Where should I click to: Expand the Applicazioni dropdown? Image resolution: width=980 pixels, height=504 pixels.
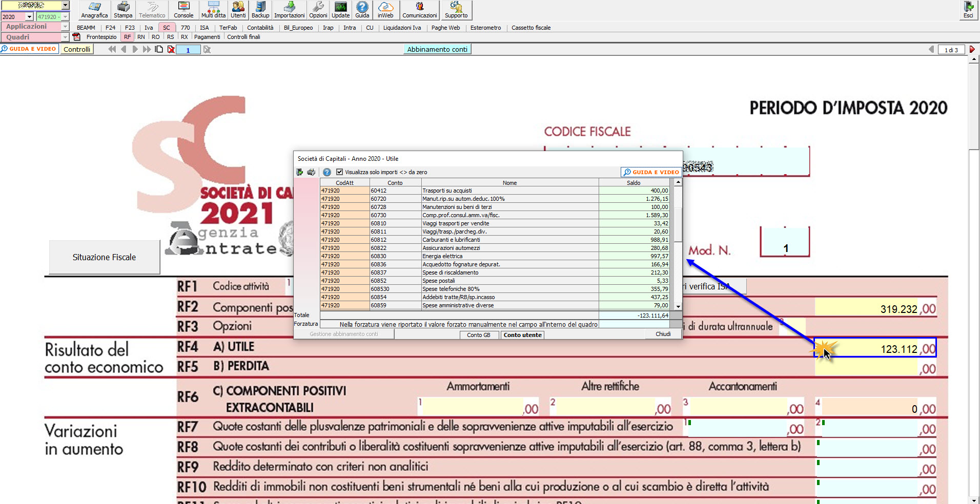[x=65, y=27]
